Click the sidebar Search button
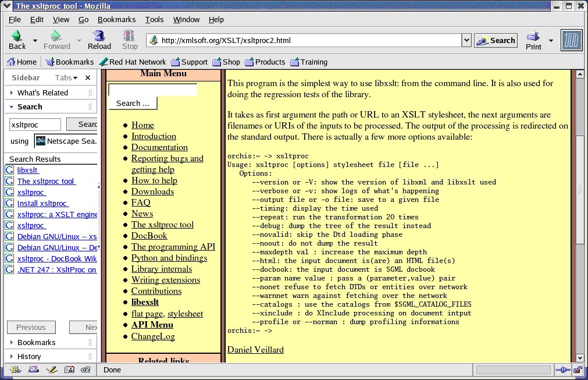The height and width of the screenshot is (380, 588). click(x=82, y=124)
